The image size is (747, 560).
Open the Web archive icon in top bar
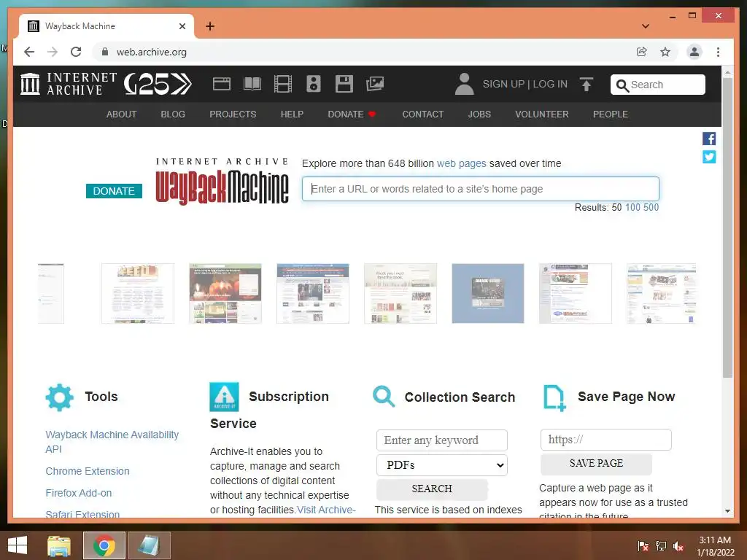pos(222,85)
